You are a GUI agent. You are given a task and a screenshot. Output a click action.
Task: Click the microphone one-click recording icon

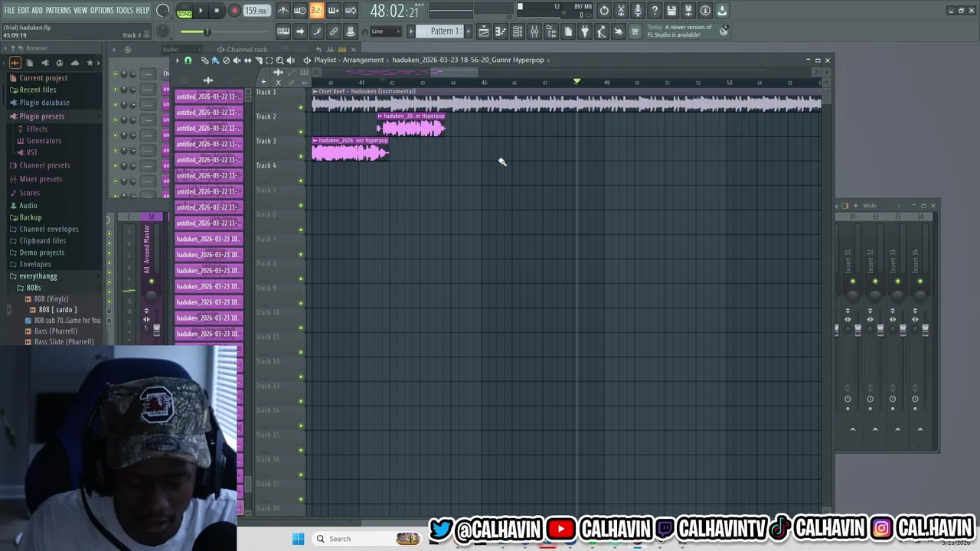click(x=638, y=11)
